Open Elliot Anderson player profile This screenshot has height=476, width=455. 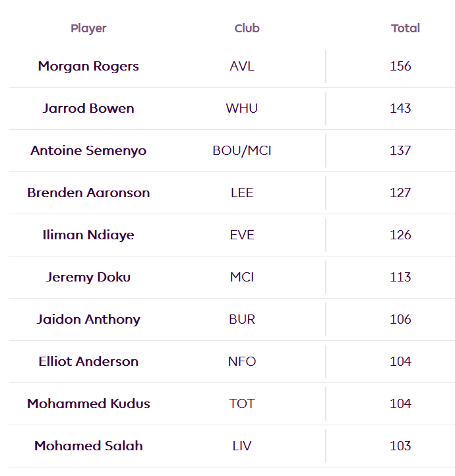click(x=88, y=361)
